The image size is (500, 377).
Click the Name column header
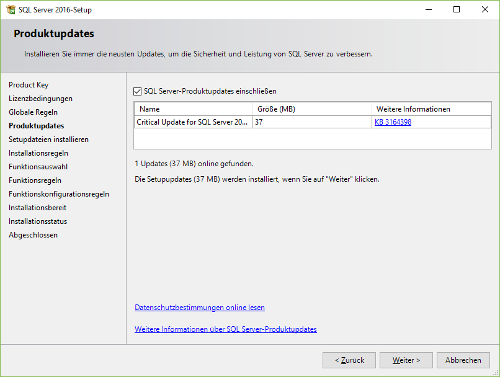click(x=193, y=109)
